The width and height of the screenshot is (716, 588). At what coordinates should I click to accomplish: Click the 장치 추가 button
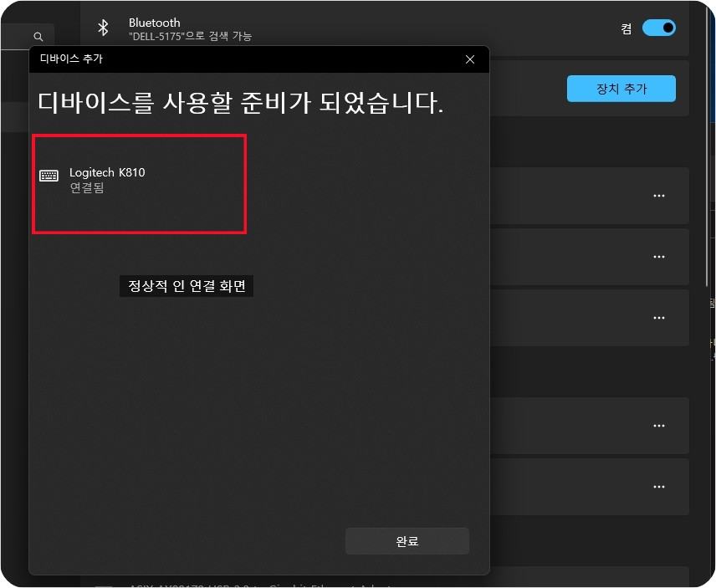click(621, 89)
